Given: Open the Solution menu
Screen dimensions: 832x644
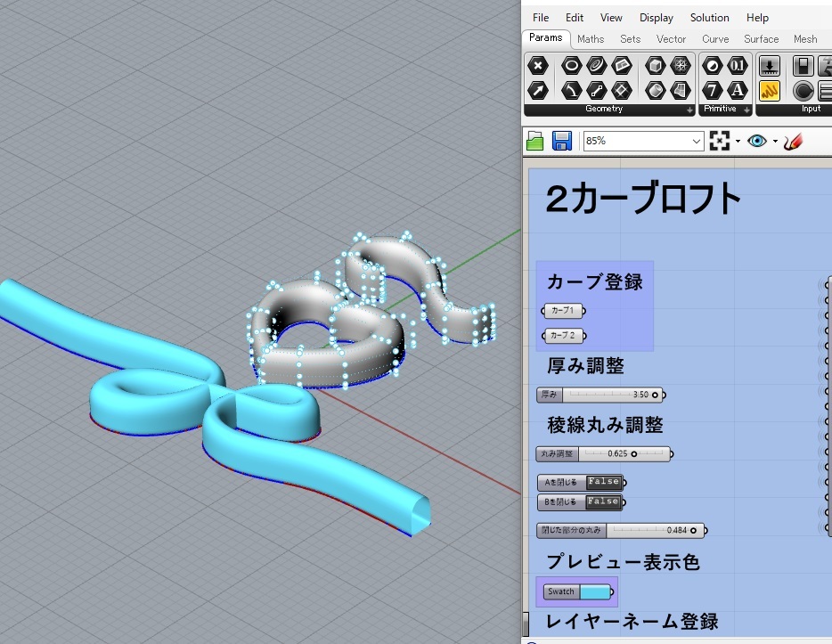Looking at the screenshot, I should pyautogui.click(x=709, y=18).
